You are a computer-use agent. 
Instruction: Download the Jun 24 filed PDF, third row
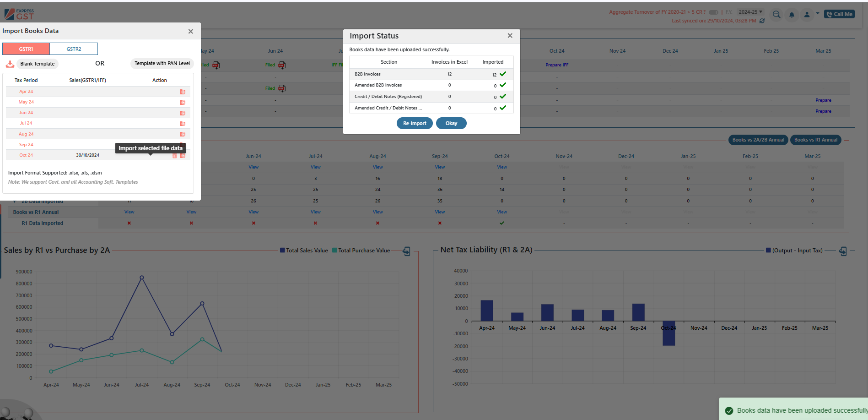(x=282, y=88)
